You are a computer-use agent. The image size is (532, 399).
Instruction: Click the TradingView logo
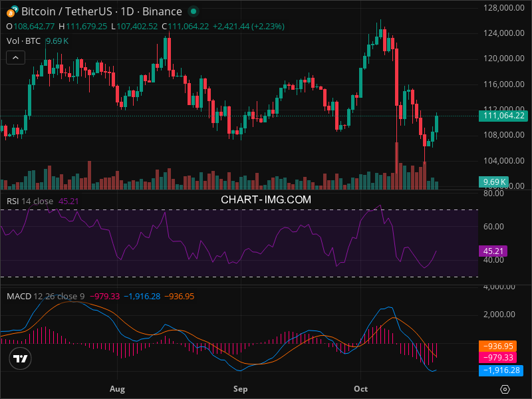[21, 358]
